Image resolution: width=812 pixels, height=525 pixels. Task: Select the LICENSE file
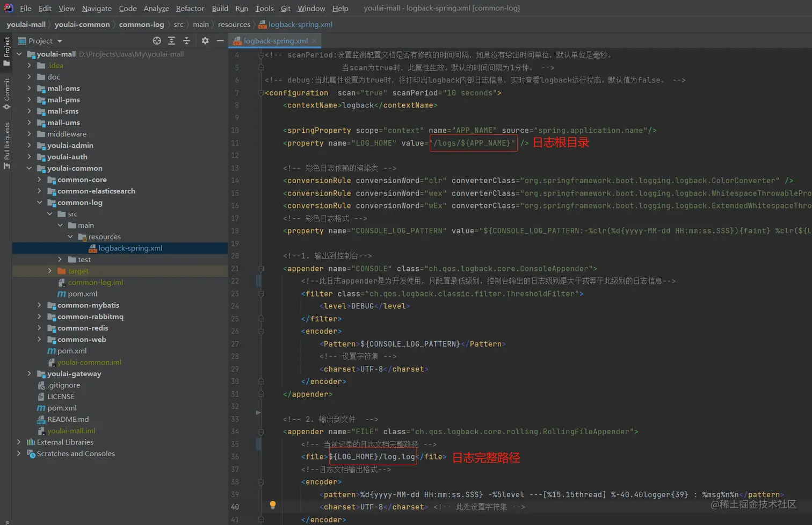[61, 397]
